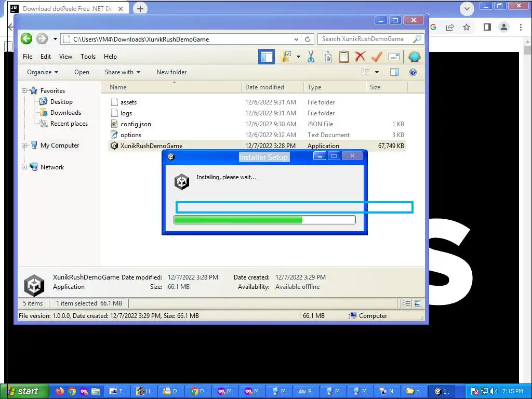
Task: Click the blue Help question mark icon
Action: coord(413,72)
